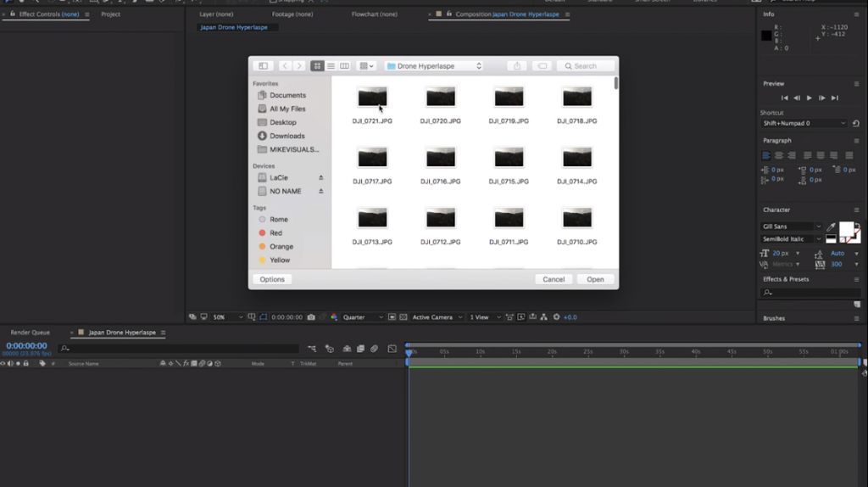Open the 50% magnification dropdown

pos(228,317)
